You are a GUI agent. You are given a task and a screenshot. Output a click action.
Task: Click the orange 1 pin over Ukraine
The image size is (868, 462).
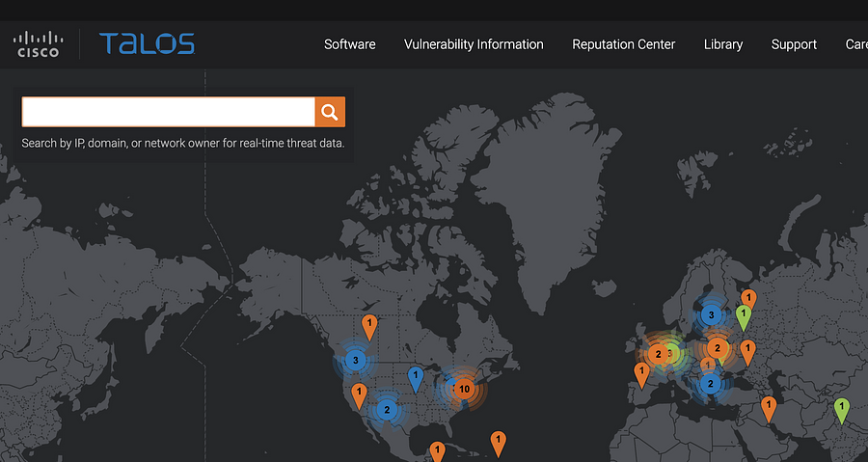tap(747, 352)
